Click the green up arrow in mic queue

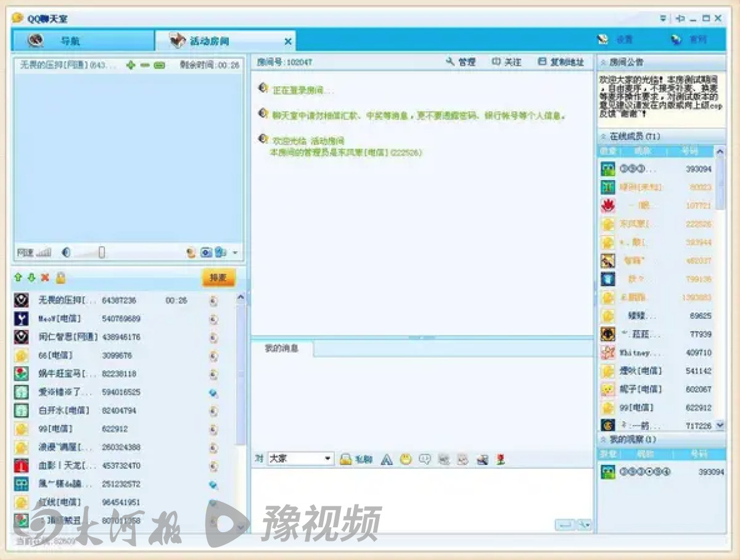click(x=18, y=278)
